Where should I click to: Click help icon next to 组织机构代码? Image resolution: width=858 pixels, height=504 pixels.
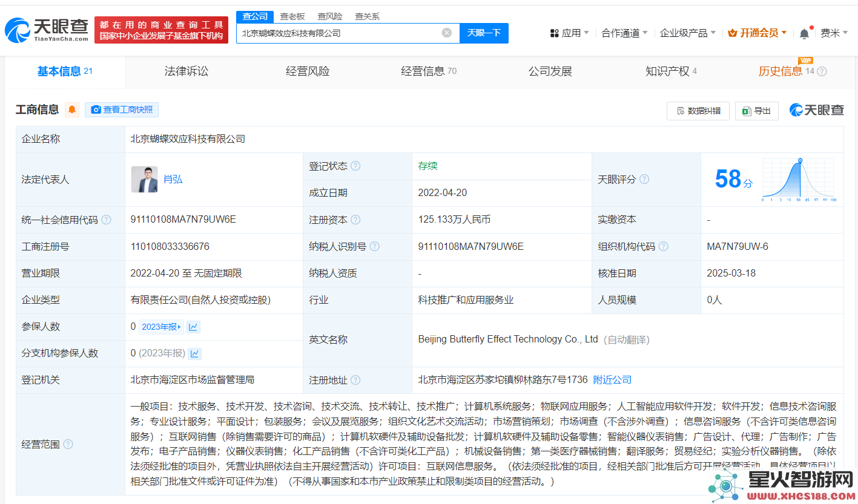coord(664,246)
